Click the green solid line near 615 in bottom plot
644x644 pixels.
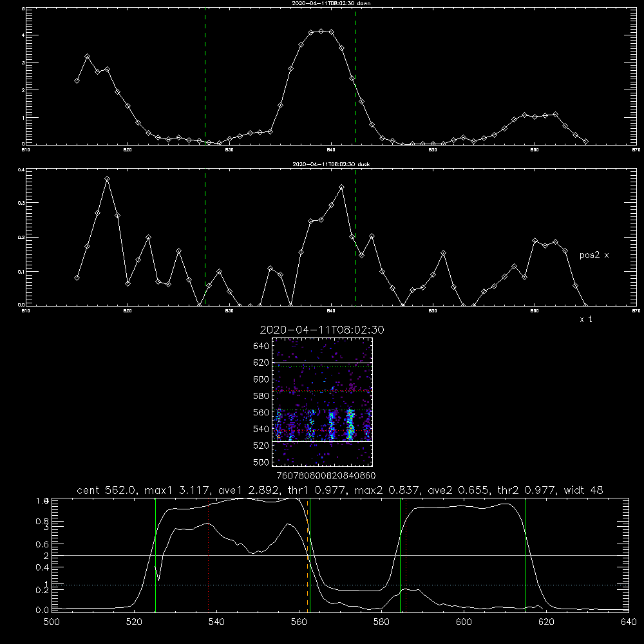click(x=526, y=555)
